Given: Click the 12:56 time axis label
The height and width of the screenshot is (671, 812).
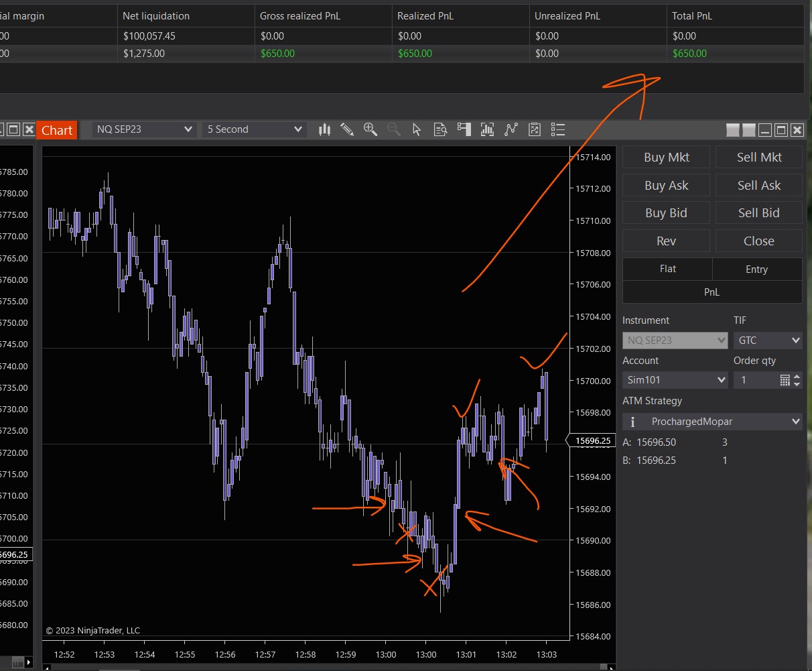Looking at the screenshot, I should (225, 654).
